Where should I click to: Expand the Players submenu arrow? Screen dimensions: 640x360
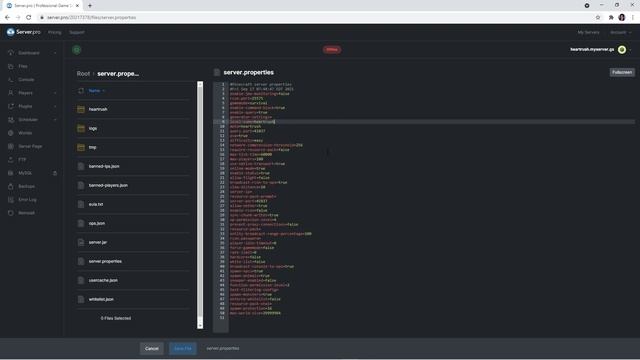[x=55, y=93]
